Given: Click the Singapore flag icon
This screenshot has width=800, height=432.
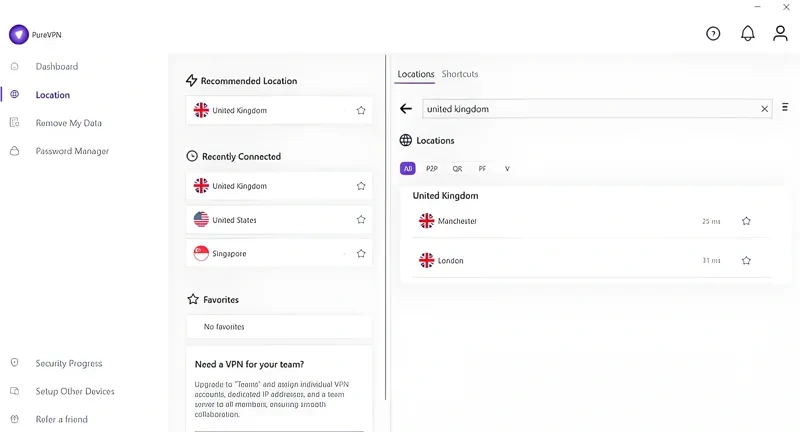Looking at the screenshot, I should pos(201,253).
